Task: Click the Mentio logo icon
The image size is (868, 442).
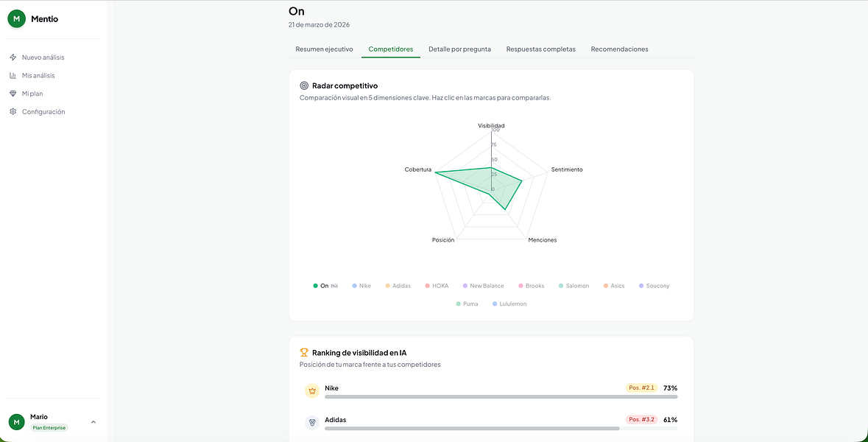Action: pyautogui.click(x=17, y=19)
